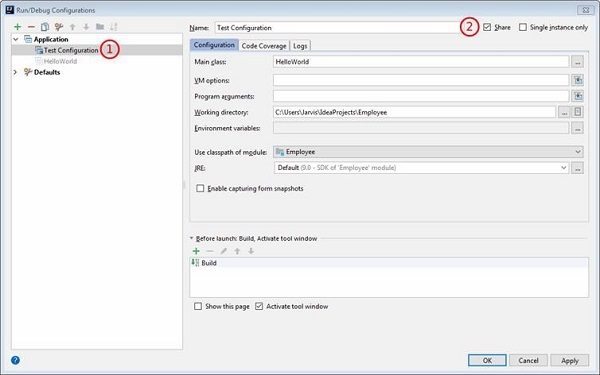The image size is (600, 375).
Task: Add before launch task with green plus
Action: click(x=196, y=251)
